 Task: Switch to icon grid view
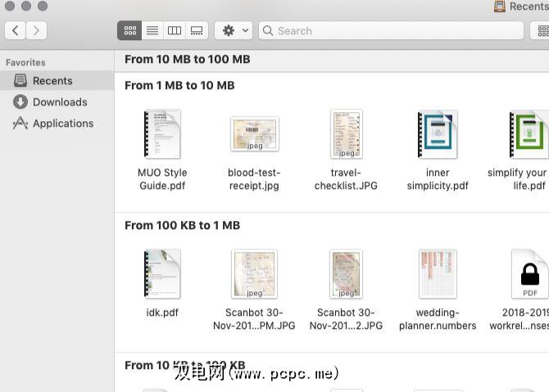click(129, 31)
